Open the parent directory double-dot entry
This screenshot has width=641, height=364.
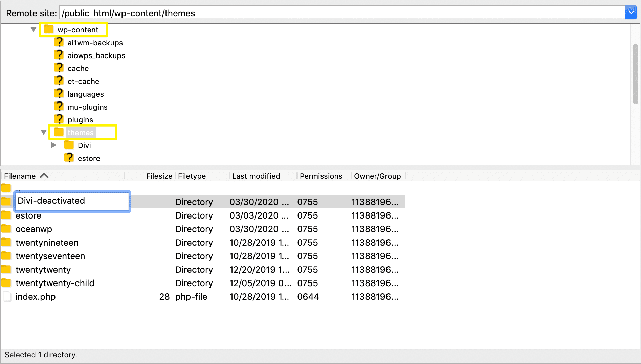pyautogui.click(x=6, y=188)
